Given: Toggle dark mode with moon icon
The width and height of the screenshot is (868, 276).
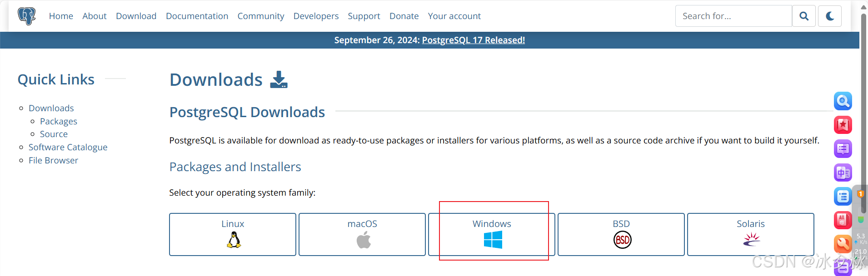Looking at the screenshot, I should pos(830,16).
